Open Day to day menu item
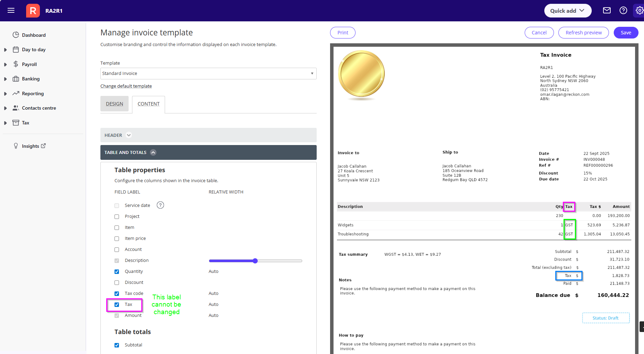This screenshot has height=354, width=644. 34,49
